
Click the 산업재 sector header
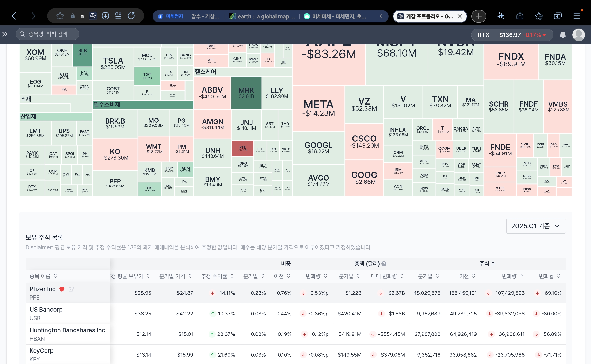pyautogui.click(x=56, y=117)
